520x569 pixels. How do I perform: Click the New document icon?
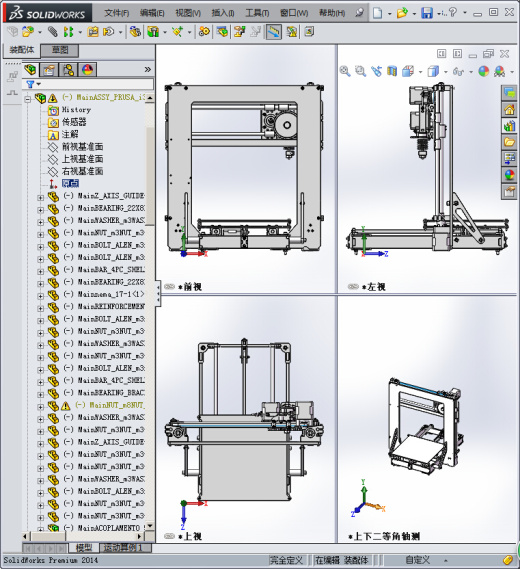click(x=377, y=13)
